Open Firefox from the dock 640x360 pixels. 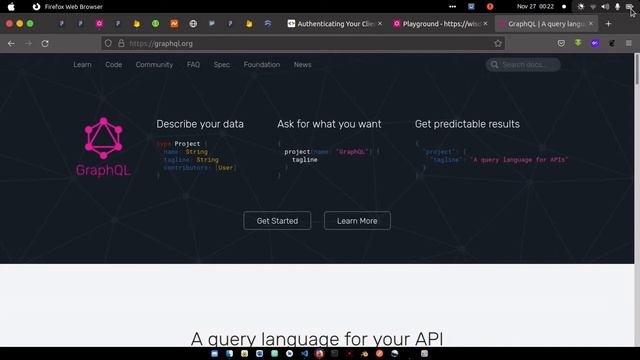pyautogui.click(x=319, y=353)
